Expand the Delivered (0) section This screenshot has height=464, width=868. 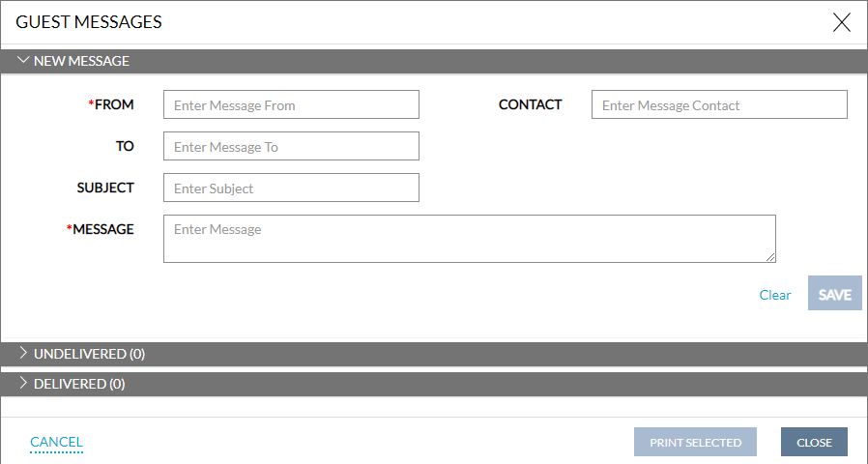tap(79, 384)
